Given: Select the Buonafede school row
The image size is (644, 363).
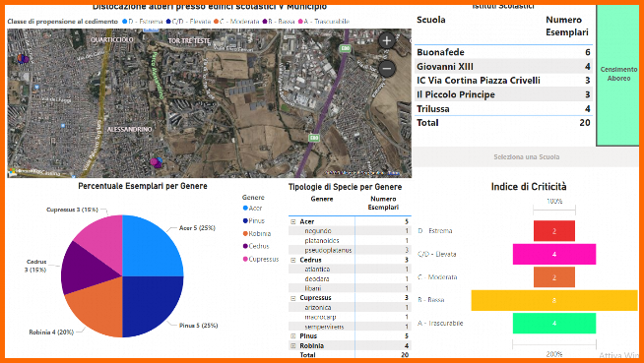Looking at the screenshot, I should tap(503, 52).
